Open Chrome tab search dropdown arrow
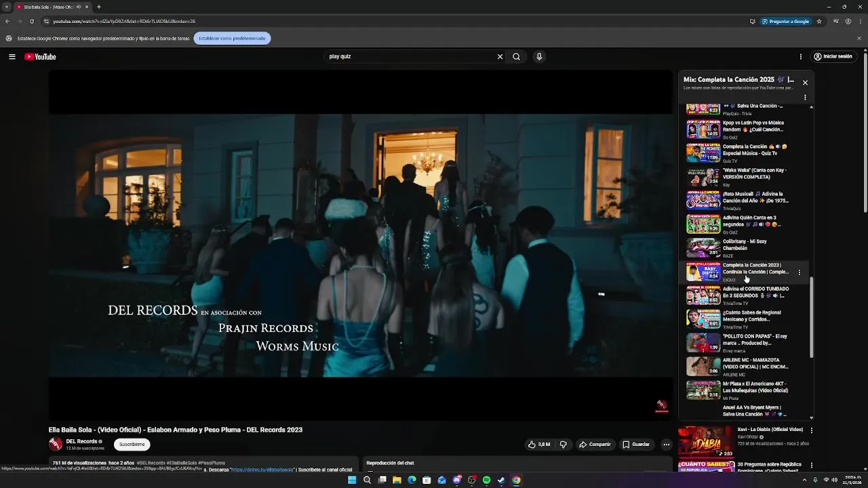The image size is (868, 488). pos(6,7)
